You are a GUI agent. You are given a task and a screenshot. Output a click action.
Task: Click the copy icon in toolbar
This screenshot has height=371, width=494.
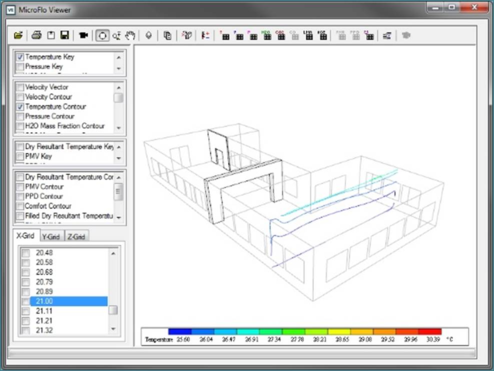pos(167,35)
